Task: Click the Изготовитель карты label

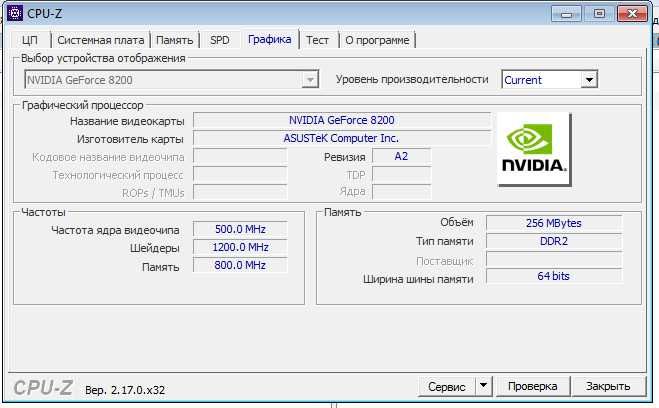Action: pyautogui.click(x=130, y=139)
